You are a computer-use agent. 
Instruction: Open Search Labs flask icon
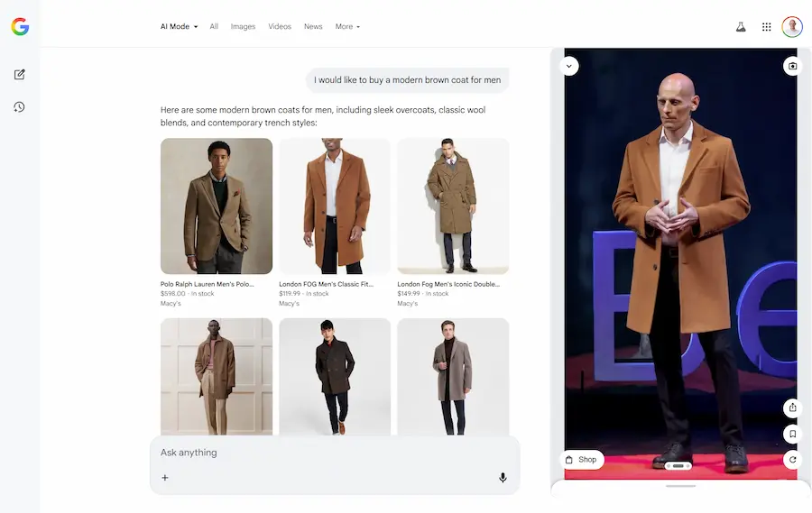(x=741, y=27)
